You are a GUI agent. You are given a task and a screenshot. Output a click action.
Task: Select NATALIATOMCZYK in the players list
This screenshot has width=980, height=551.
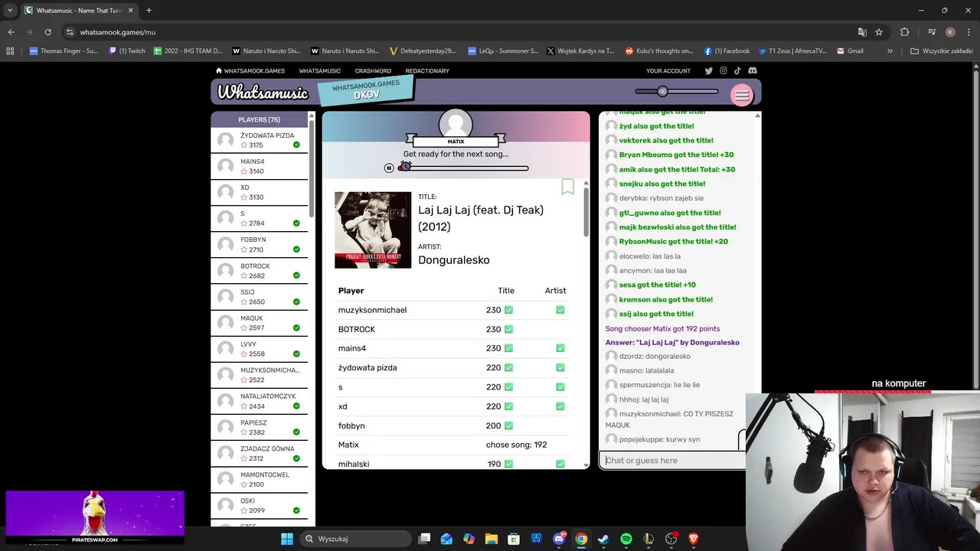click(x=259, y=401)
